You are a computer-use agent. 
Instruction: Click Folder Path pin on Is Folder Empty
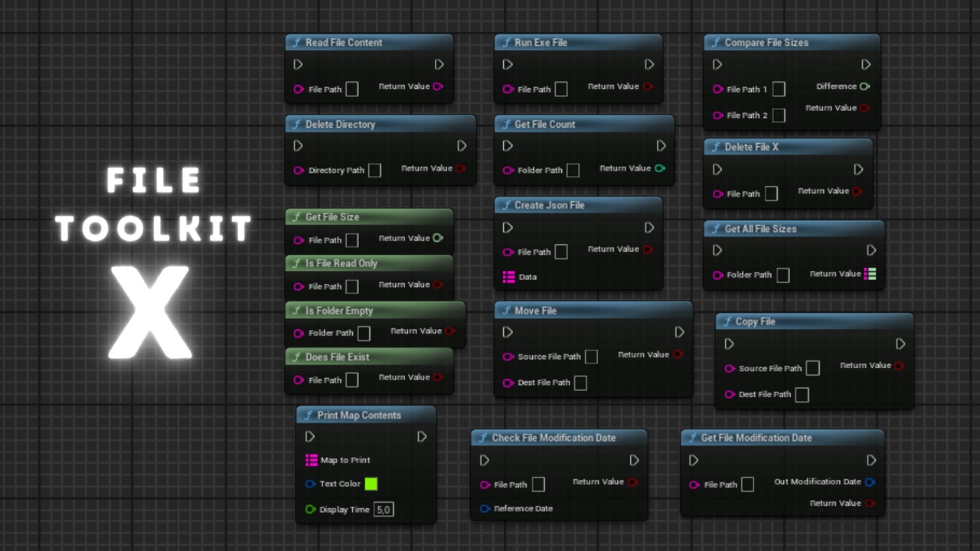point(299,334)
